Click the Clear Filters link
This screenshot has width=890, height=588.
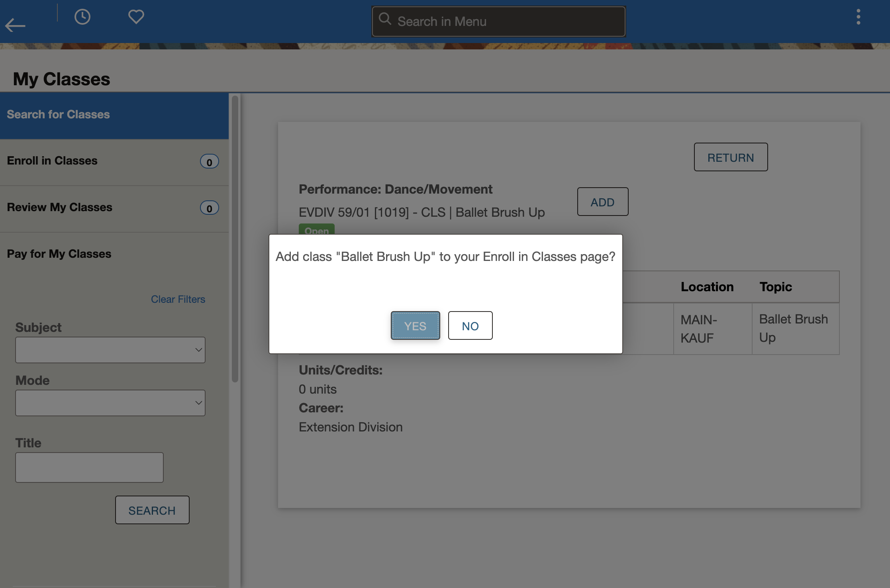(x=178, y=299)
